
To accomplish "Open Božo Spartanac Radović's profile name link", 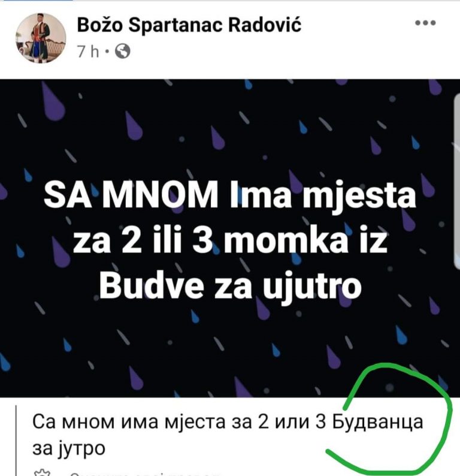I will [189, 25].
